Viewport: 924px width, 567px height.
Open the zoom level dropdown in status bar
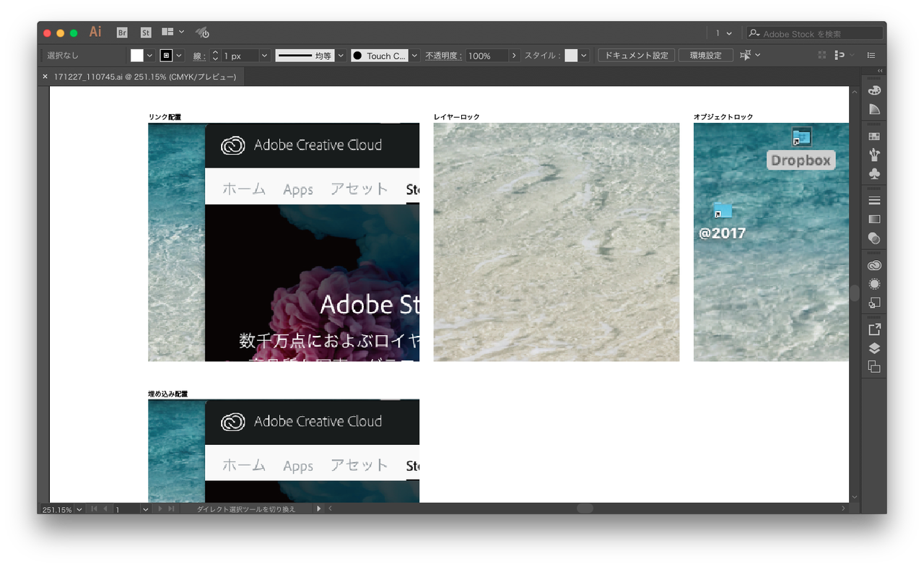79,509
